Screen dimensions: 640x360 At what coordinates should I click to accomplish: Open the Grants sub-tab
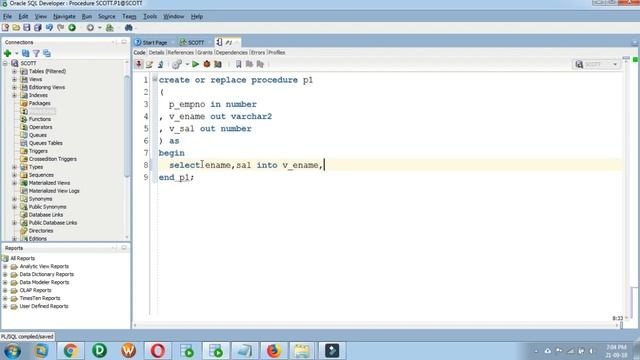[x=205, y=53]
